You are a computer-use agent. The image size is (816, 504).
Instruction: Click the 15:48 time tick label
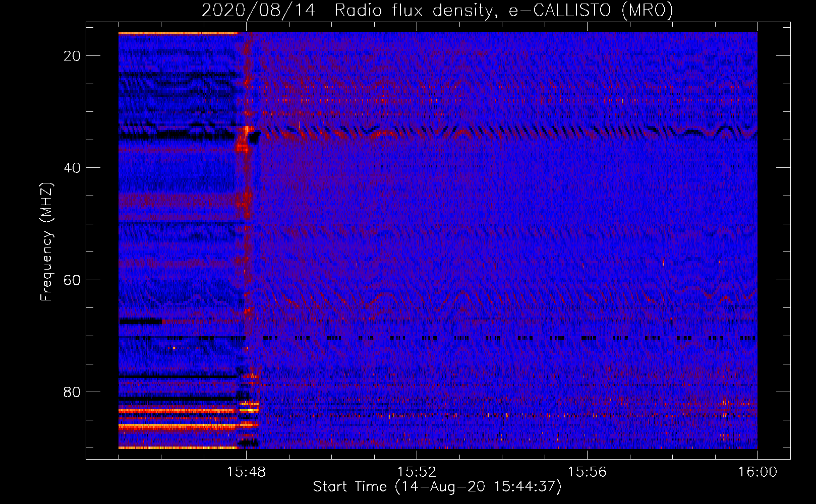(x=246, y=472)
